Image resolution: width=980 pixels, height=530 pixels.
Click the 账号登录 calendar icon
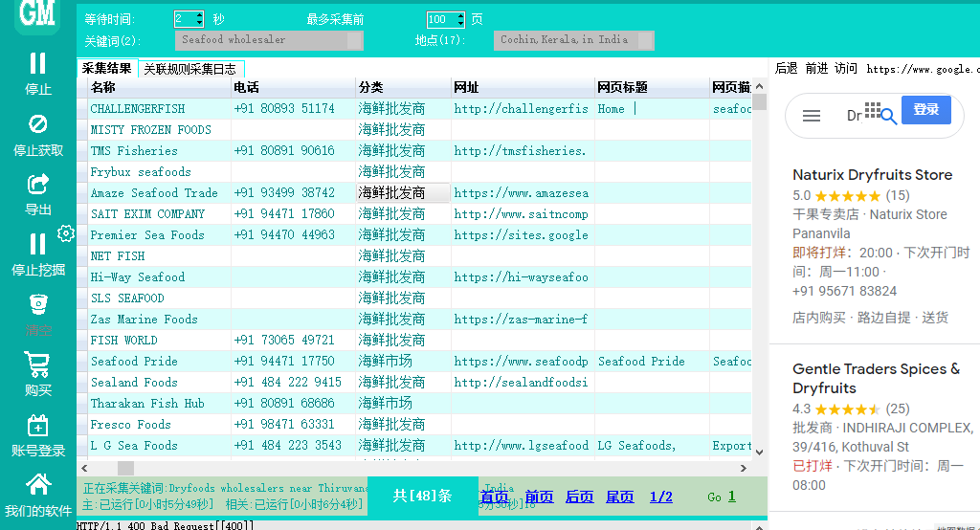coord(38,425)
